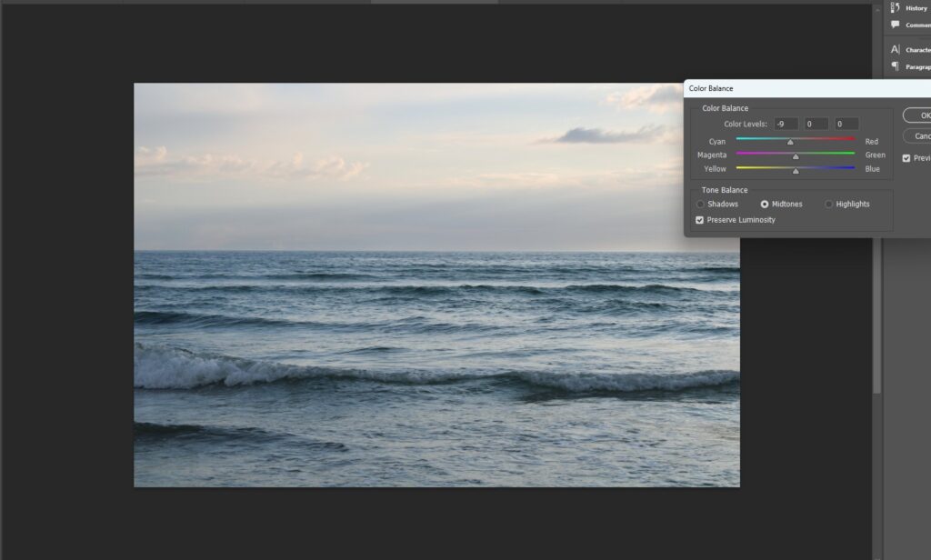Select the Shadows tone option
Viewport: 931px width, 560px height.
701,205
